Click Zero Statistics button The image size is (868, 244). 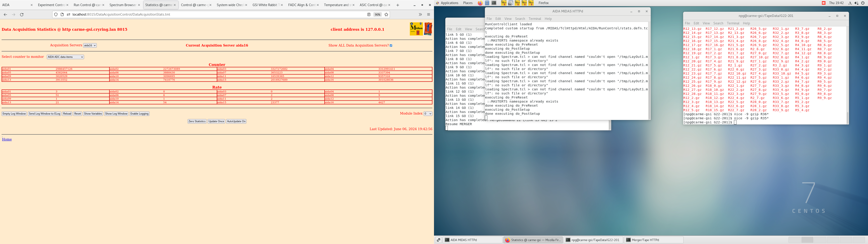(x=197, y=121)
